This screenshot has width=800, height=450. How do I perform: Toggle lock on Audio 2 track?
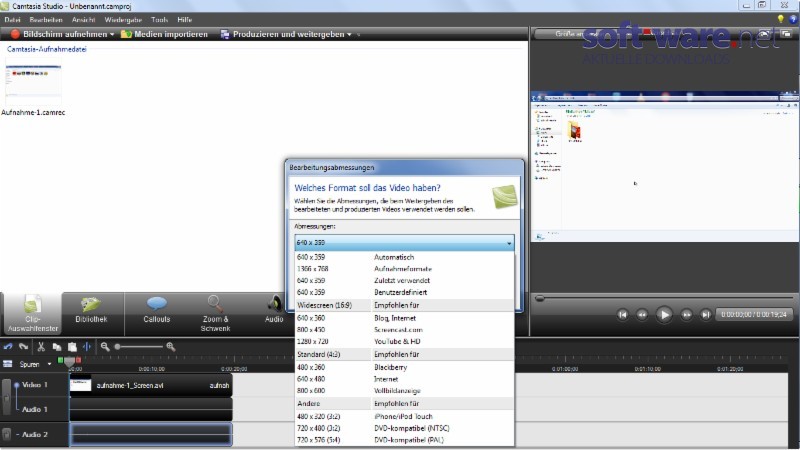coord(7,434)
